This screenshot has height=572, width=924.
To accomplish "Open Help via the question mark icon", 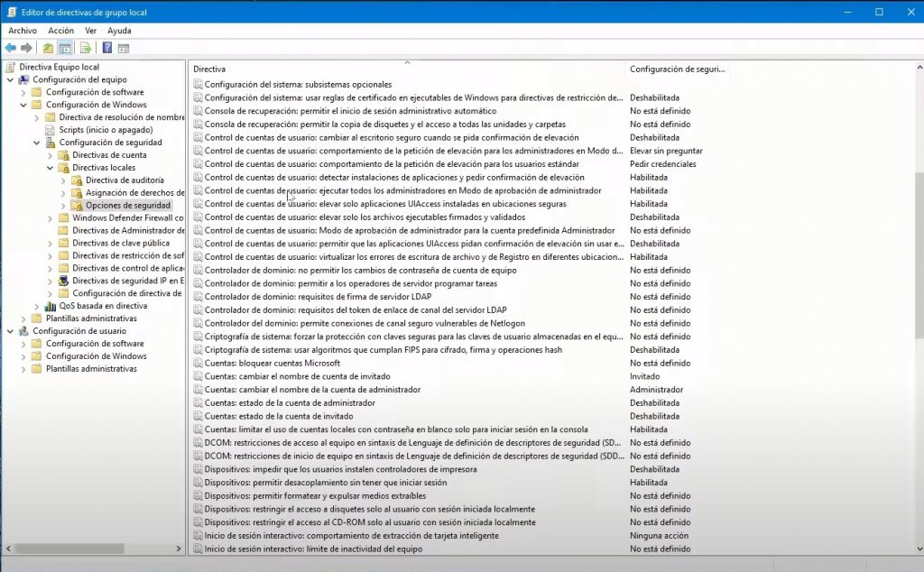I will [x=107, y=48].
